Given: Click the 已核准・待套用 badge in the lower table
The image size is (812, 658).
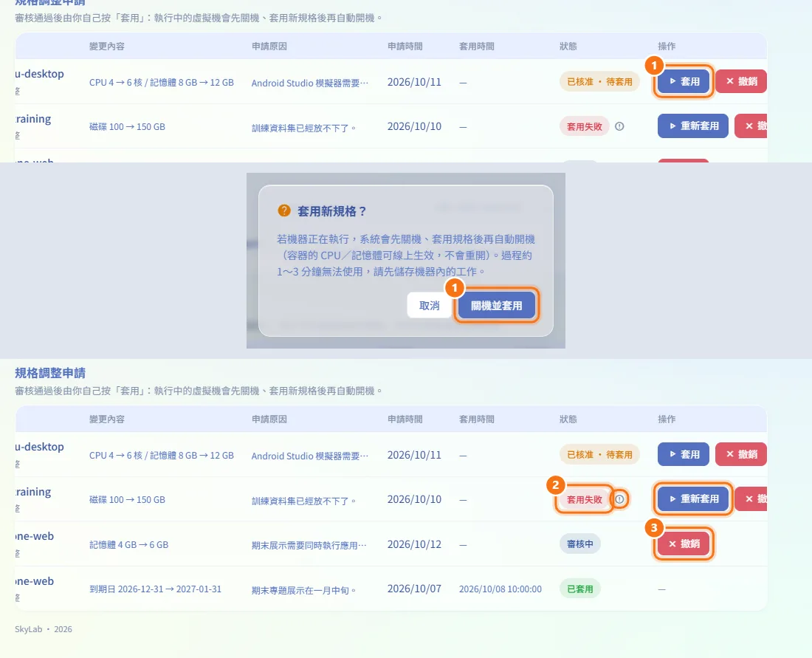Looking at the screenshot, I should (x=599, y=455).
